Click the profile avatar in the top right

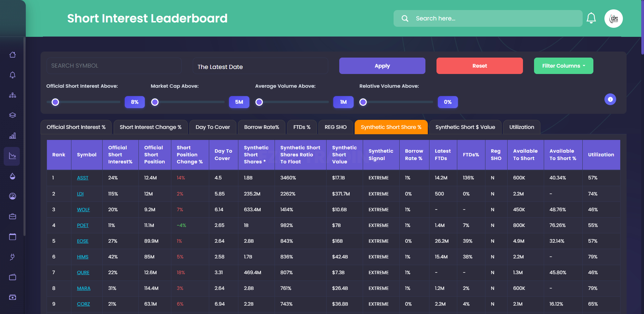point(613,18)
